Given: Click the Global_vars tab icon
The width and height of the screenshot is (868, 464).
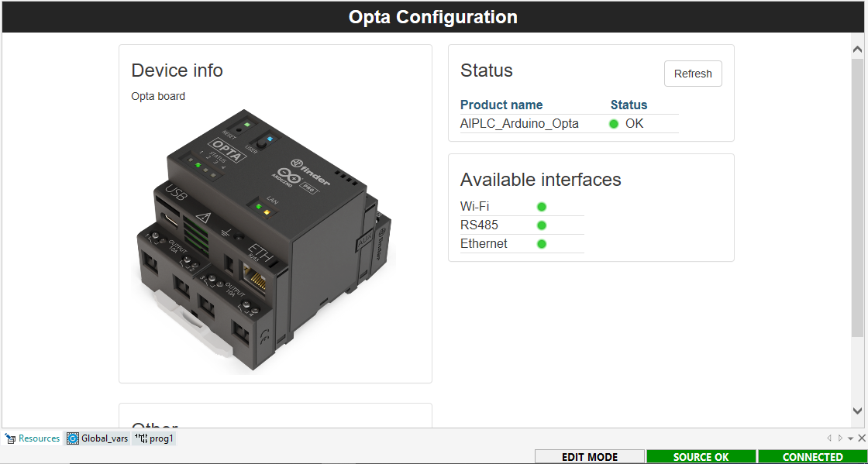Looking at the screenshot, I should (x=73, y=438).
